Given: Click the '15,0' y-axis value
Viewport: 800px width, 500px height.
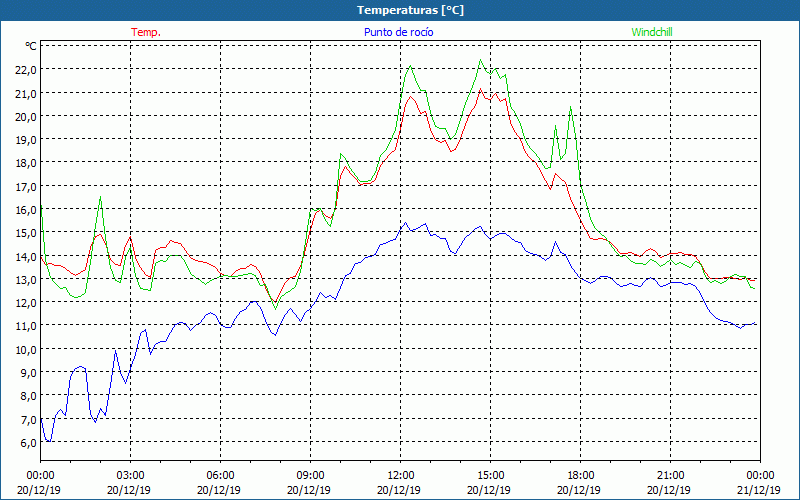Looking at the screenshot, I should pyautogui.click(x=26, y=233).
